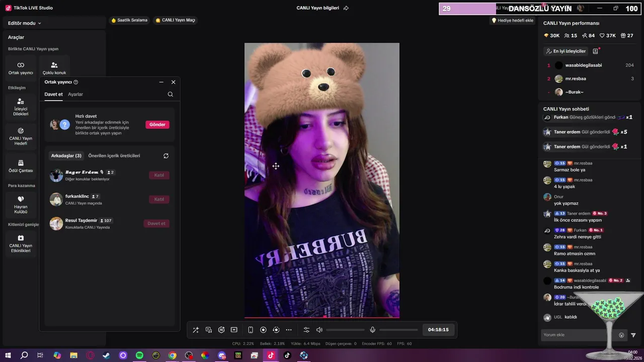Click Katıl for Bager Erdem

click(159, 175)
